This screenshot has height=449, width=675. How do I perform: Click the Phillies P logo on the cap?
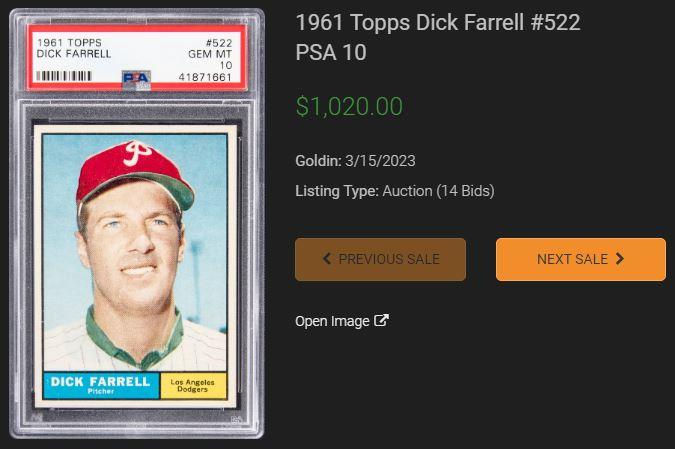coord(136,154)
